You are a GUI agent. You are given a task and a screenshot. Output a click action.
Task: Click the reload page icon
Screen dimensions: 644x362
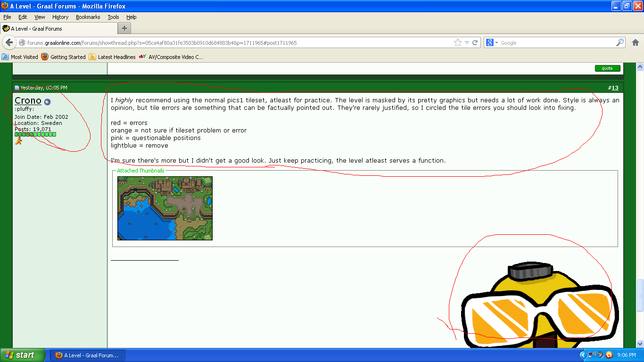point(475,42)
